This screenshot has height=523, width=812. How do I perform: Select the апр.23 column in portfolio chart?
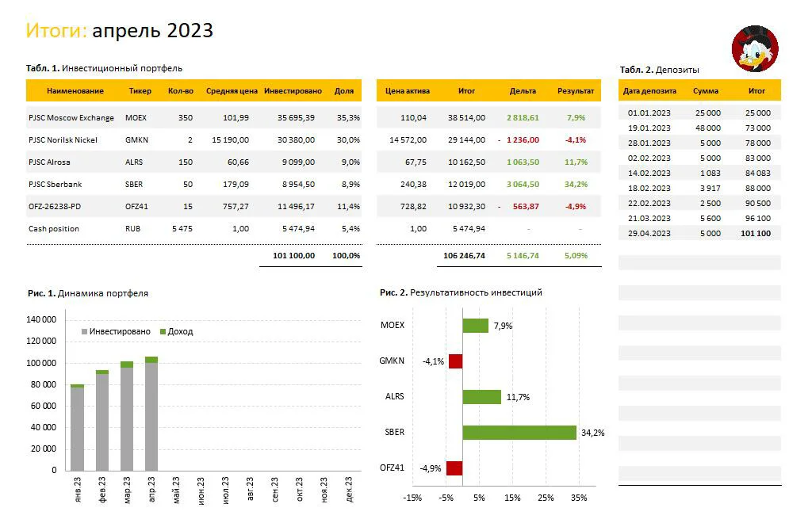coord(151,414)
